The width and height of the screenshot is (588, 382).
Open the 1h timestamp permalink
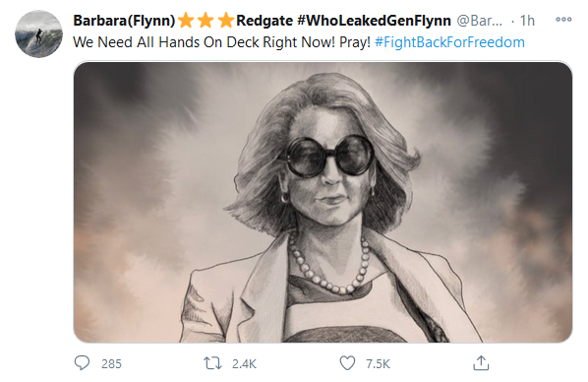click(x=527, y=21)
